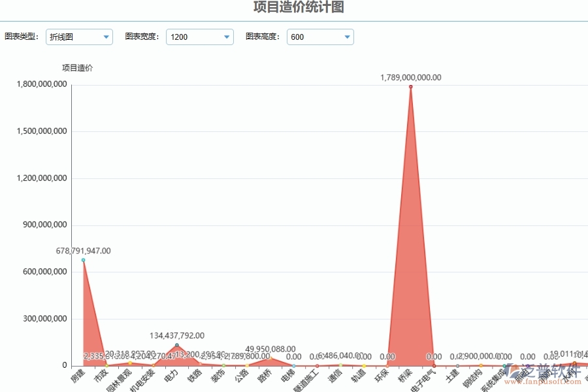Click the 项目造价统计图 page title

pyautogui.click(x=299, y=6)
